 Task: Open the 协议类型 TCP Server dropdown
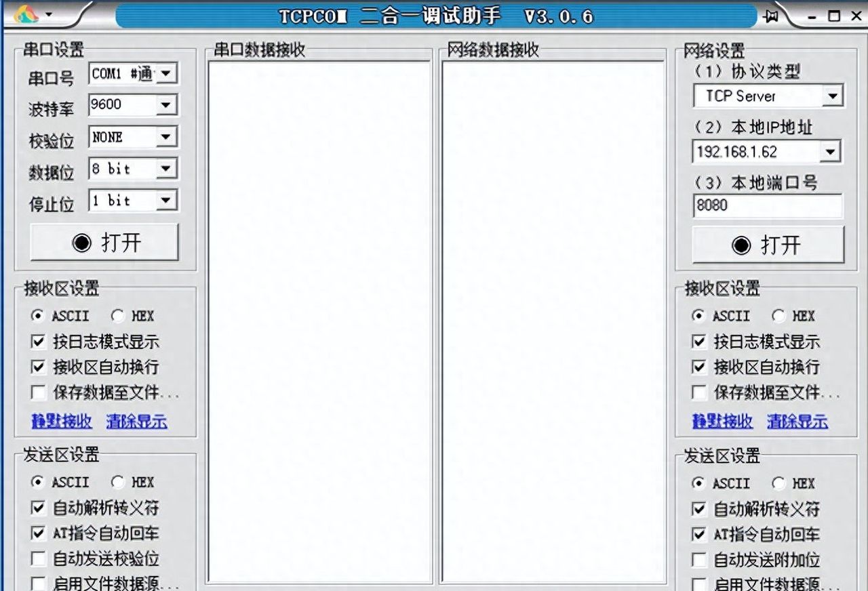tap(833, 96)
